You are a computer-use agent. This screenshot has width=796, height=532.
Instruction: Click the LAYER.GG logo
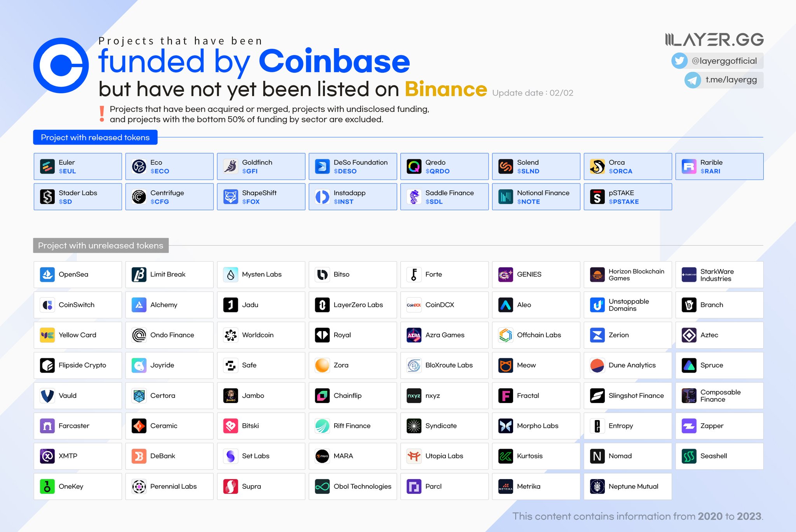tap(714, 40)
